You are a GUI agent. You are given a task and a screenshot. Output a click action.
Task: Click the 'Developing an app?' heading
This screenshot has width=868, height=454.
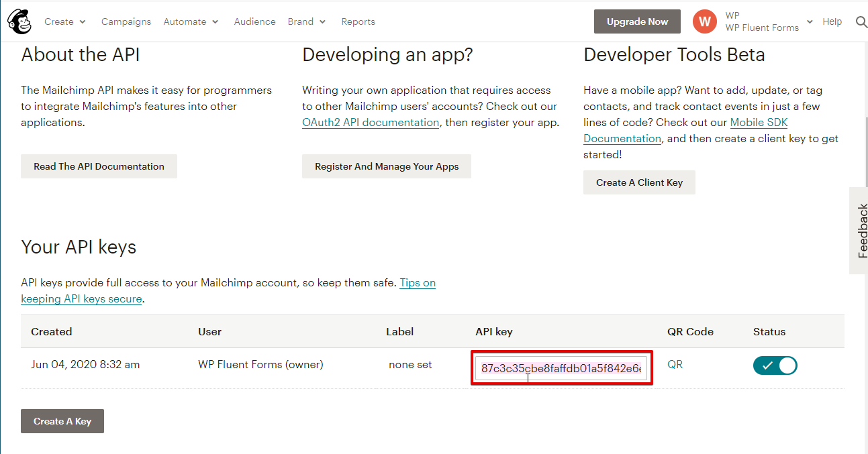pyautogui.click(x=387, y=55)
